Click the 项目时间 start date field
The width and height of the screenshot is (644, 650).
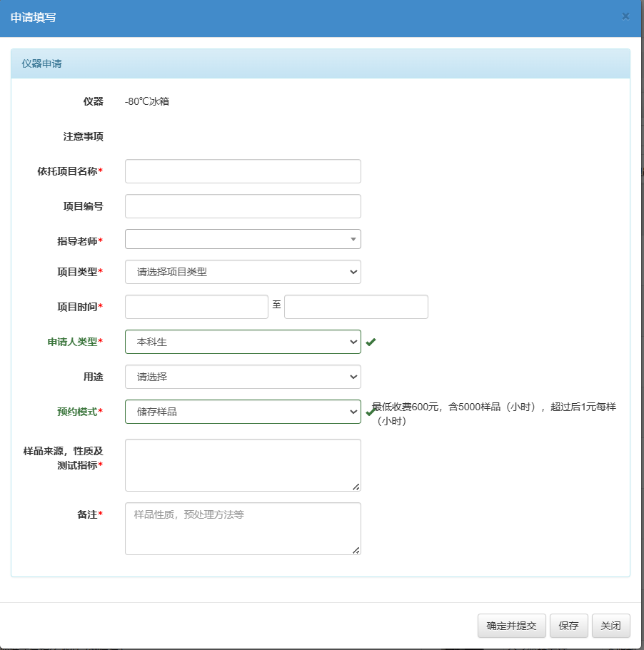click(x=196, y=307)
